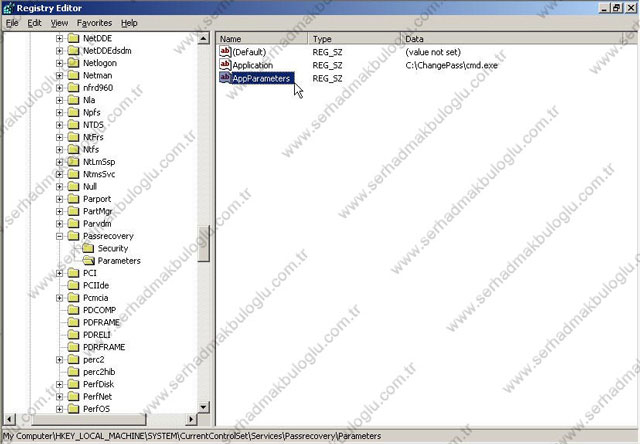Screen dimensions: 640x444
Task: Click tree scrollbar up arrow
Action: tap(203, 39)
